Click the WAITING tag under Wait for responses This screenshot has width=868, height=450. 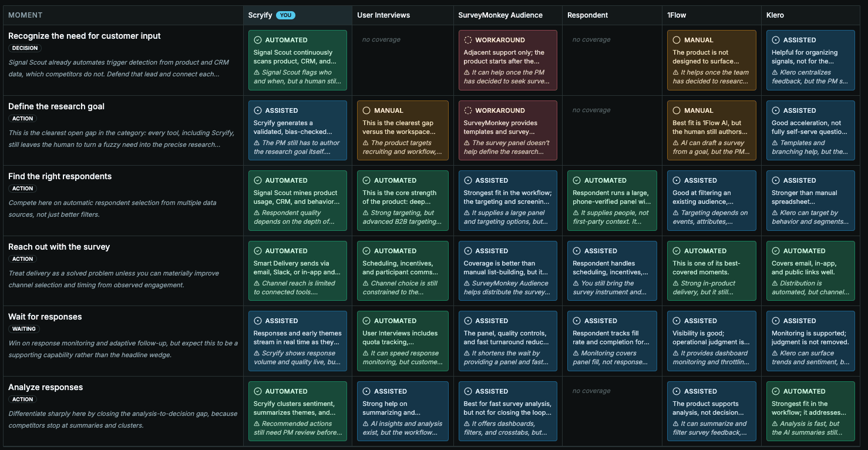coord(24,329)
